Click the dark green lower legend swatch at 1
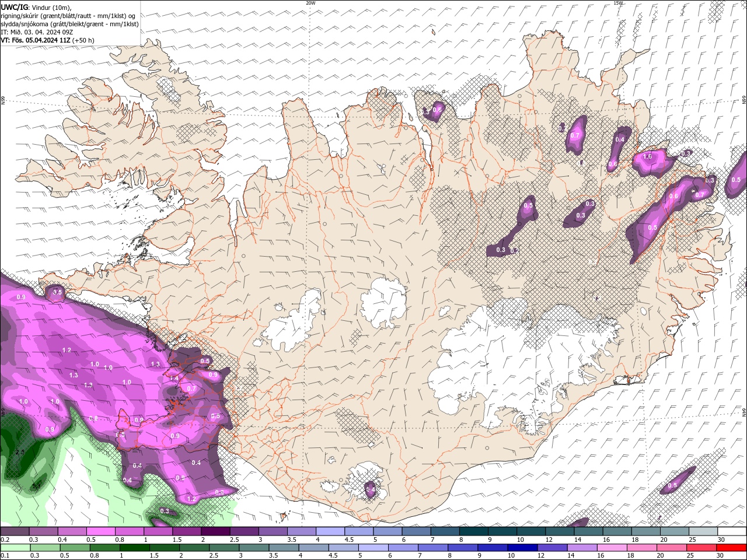The width and height of the screenshot is (747, 560). [x=135, y=548]
